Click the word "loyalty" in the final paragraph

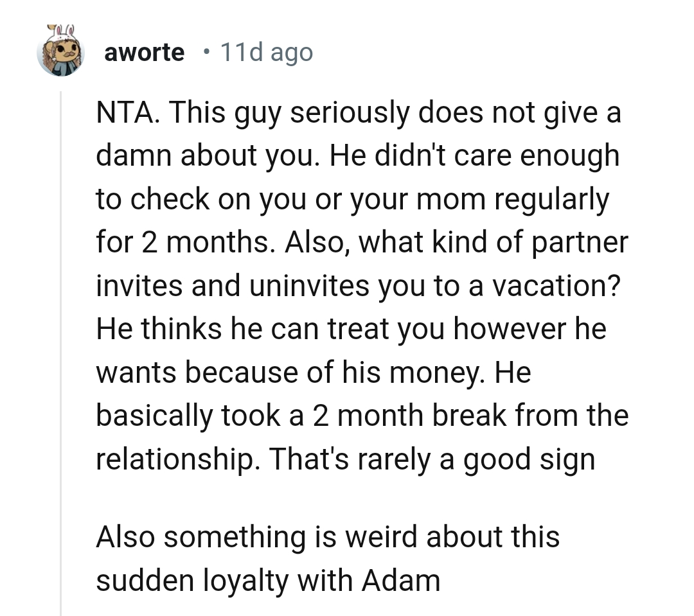coord(237,581)
